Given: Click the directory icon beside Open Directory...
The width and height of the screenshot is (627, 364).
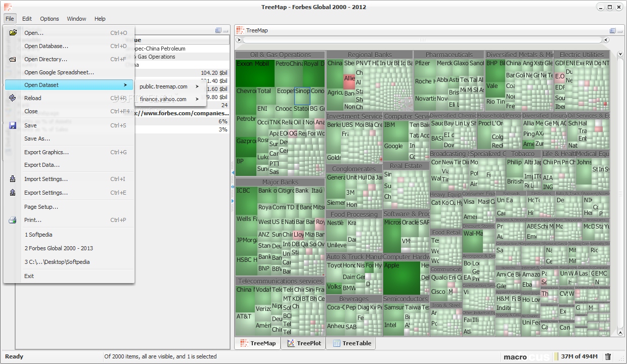Looking at the screenshot, I should click(13, 59).
